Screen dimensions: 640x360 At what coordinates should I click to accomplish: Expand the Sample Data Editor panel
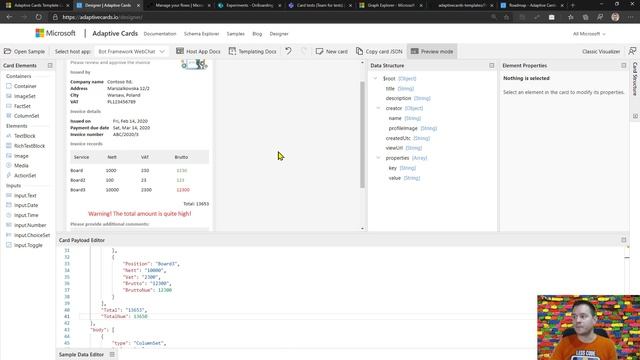tap(112, 354)
